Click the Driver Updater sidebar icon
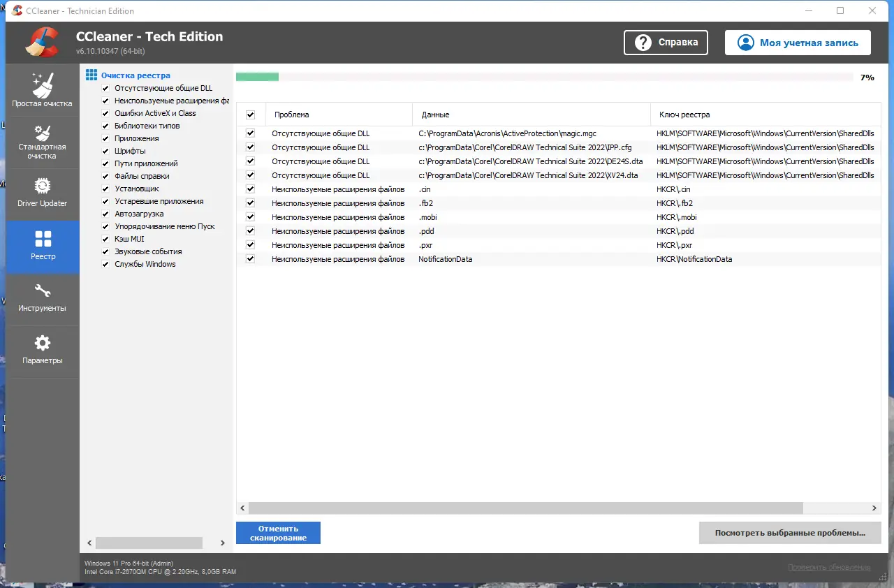 42,186
